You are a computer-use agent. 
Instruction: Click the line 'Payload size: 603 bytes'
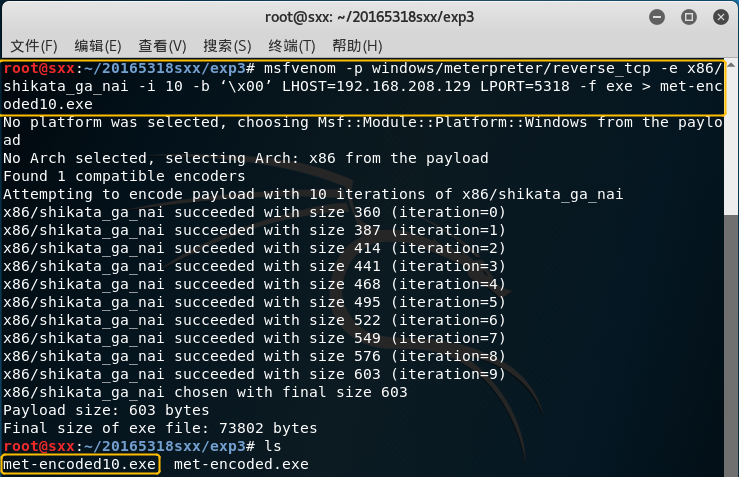click(x=106, y=410)
